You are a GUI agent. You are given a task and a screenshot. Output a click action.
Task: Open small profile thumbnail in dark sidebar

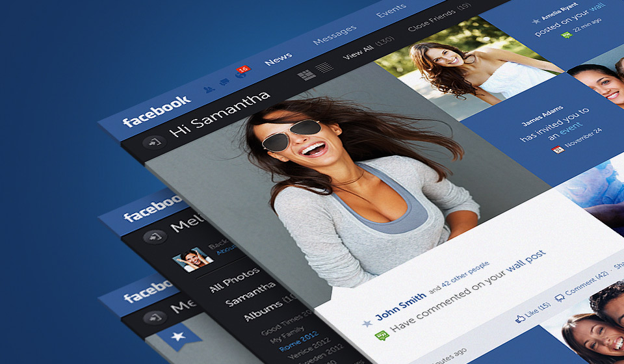(x=192, y=259)
